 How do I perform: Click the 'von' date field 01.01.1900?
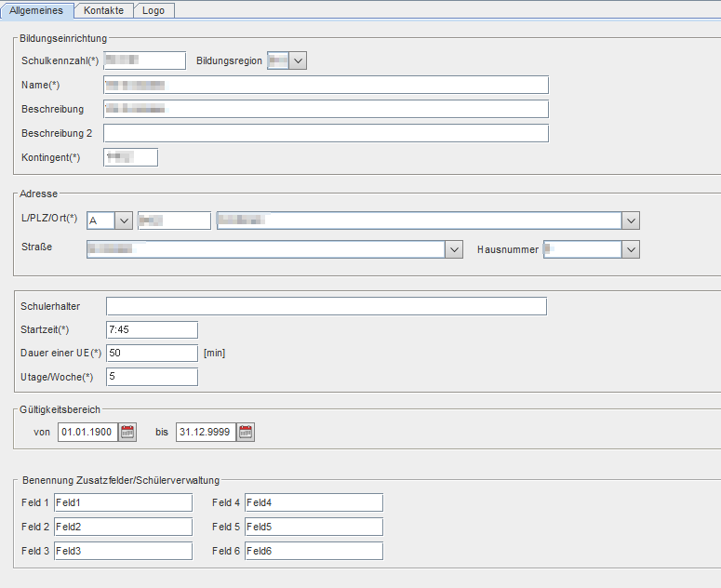click(87, 432)
